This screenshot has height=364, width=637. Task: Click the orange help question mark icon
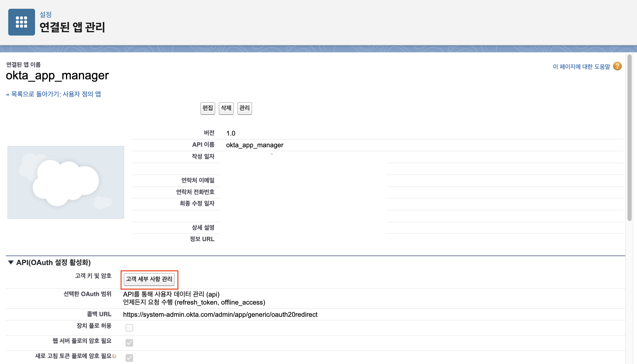click(617, 66)
